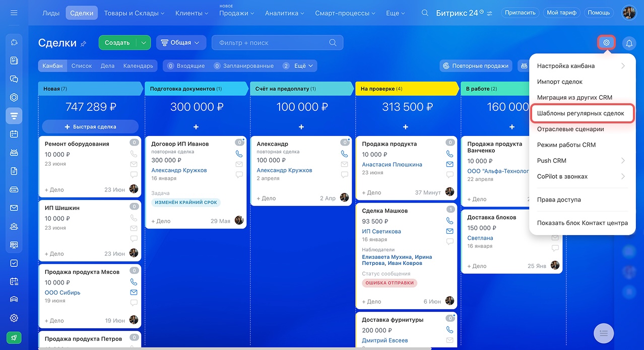
Task: Open the Лиды top navigation tab
Action: coord(51,13)
